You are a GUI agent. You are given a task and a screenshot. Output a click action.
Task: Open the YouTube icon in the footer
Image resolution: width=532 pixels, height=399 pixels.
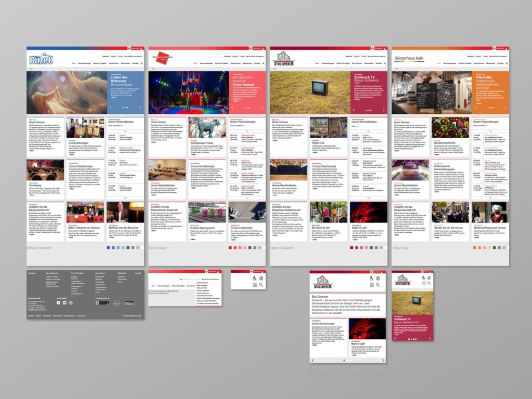[64, 302]
